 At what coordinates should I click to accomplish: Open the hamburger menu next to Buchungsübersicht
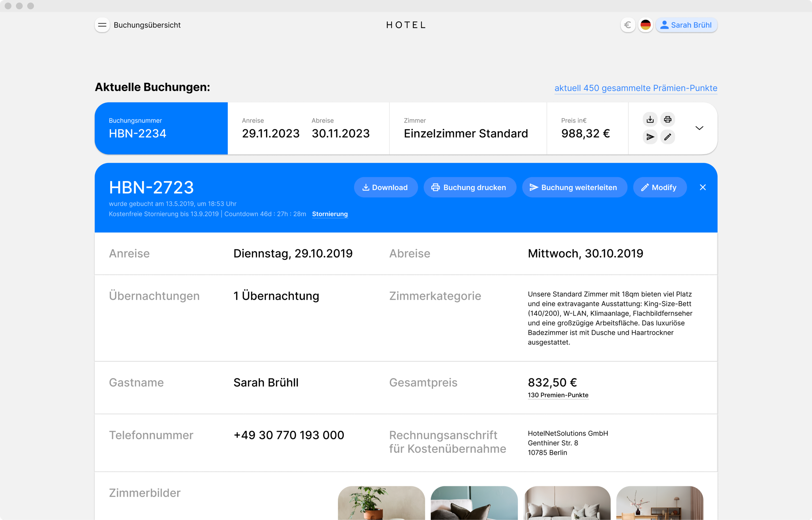102,25
